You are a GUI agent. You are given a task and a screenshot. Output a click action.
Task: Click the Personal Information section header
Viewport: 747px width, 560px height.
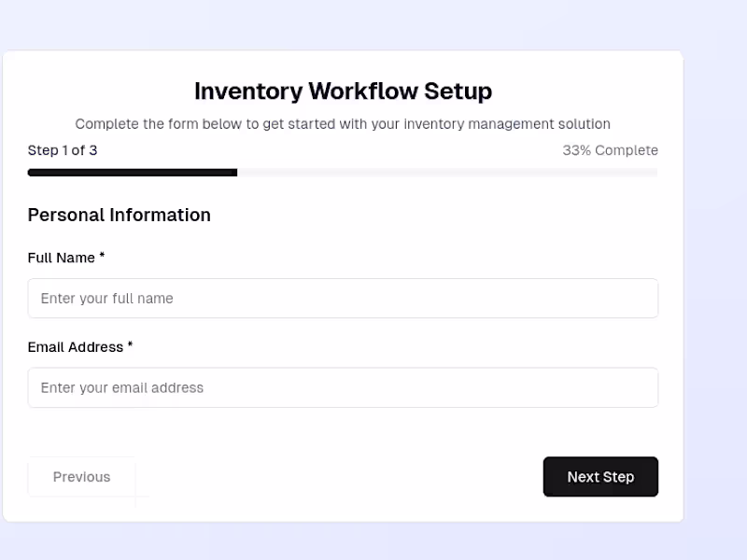[x=119, y=215]
